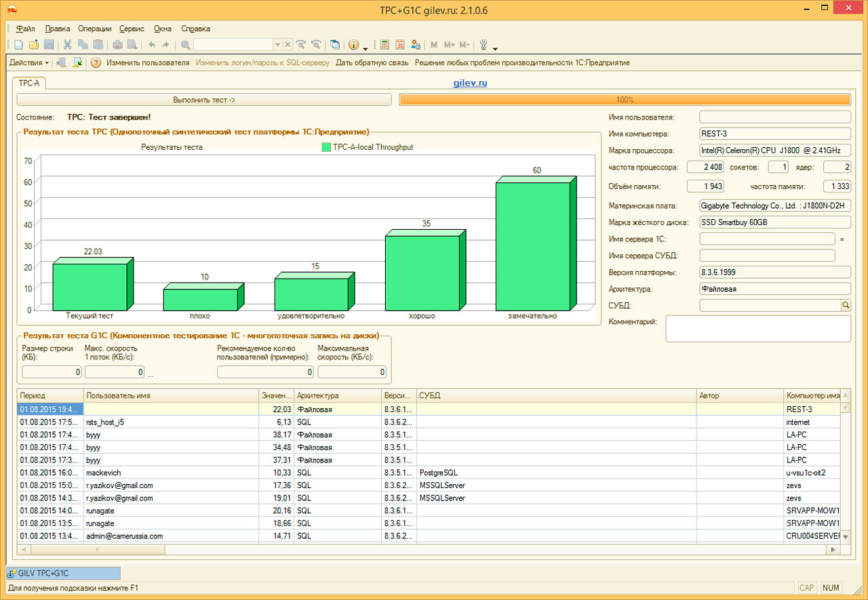This screenshot has width=868, height=600.
Task: Expand the Действия dropdown menu
Action: (29, 62)
